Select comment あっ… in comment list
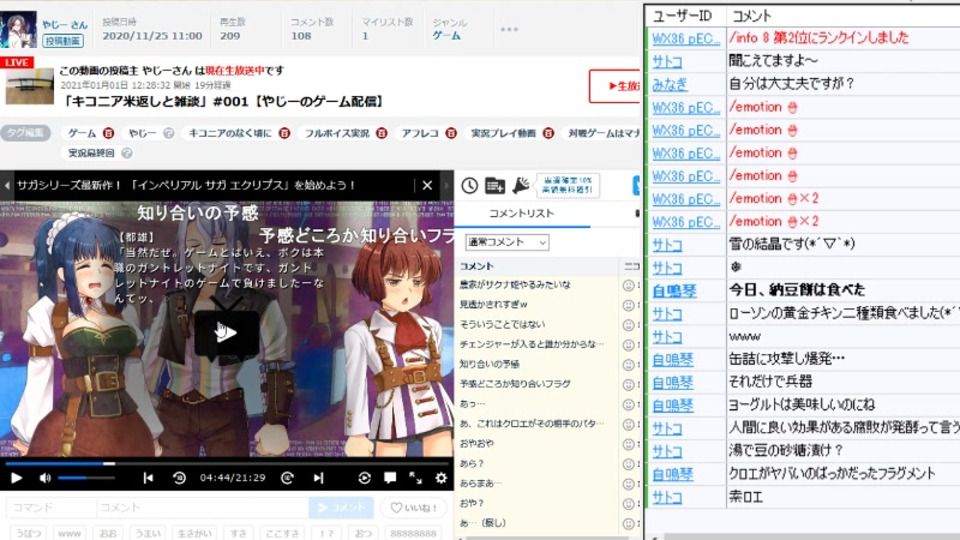Viewport: 960px width, 540px height. click(x=472, y=404)
